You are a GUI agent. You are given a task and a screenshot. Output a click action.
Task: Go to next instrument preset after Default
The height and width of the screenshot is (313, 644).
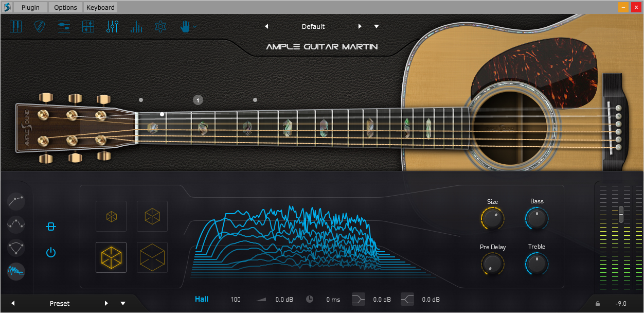tap(360, 26)
